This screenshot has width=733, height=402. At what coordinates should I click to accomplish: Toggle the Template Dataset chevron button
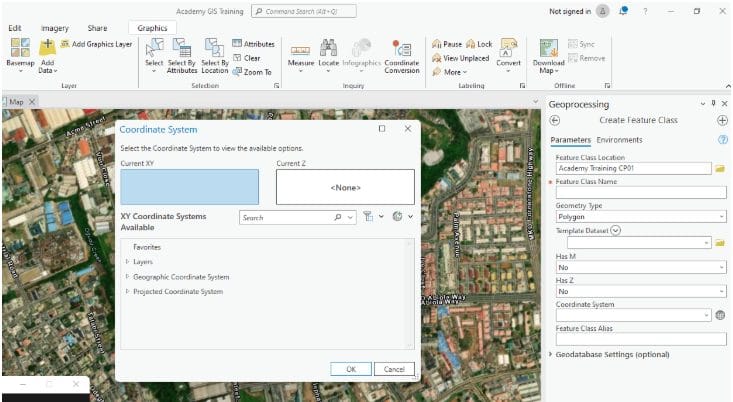tap(616, 229)
